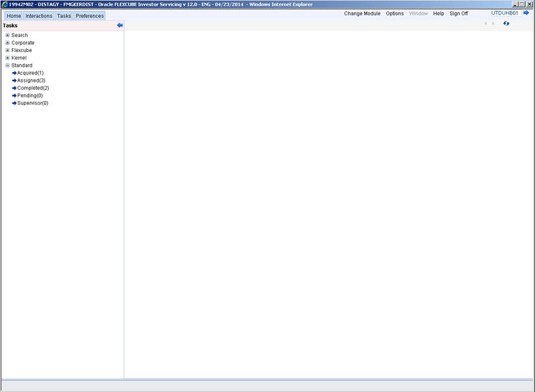The height and width of the screenshot is (392, 535).
Task: Open the Change Module menu
Action: [362, 13]
